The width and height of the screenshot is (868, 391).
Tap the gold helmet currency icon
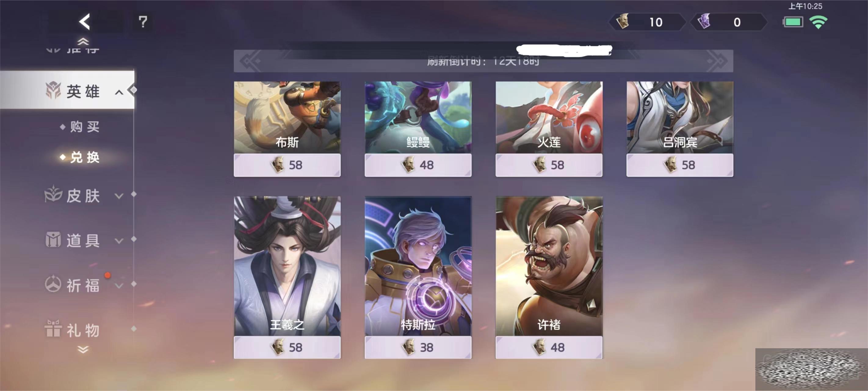(623, 21)
